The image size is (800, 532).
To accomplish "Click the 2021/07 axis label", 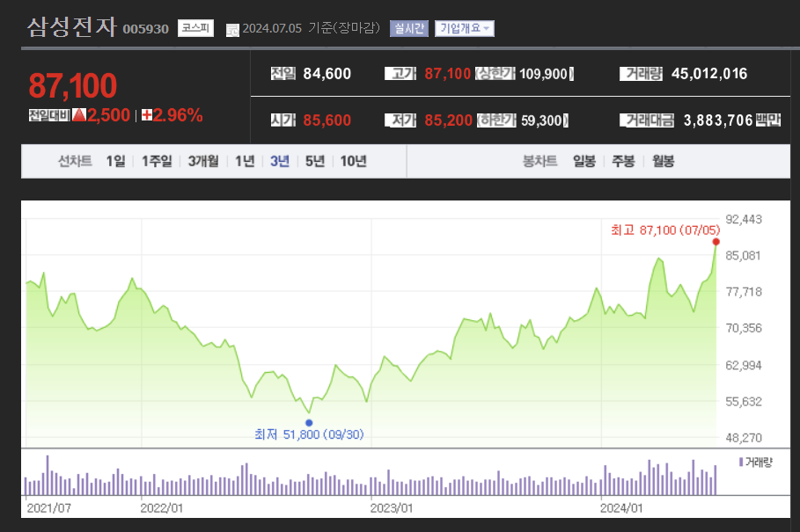I will [x=49, y=508].
